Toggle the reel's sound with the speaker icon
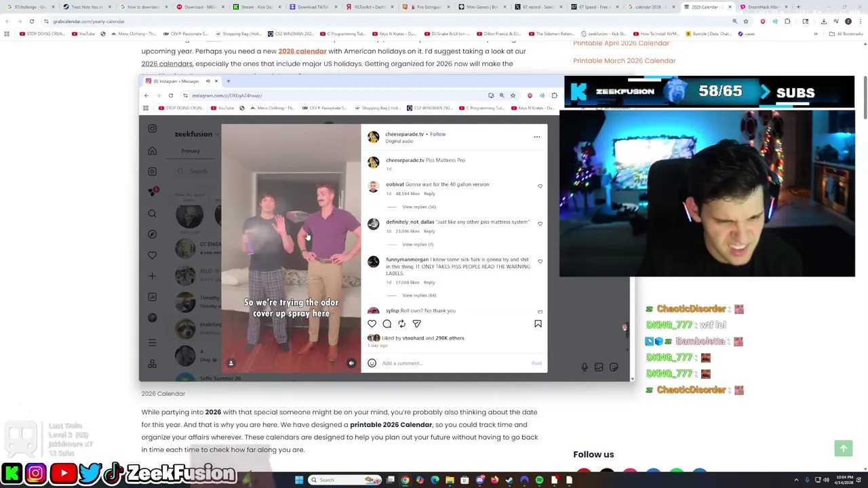The width and height of the screenshot is (868, 488). tap(351, 363)
